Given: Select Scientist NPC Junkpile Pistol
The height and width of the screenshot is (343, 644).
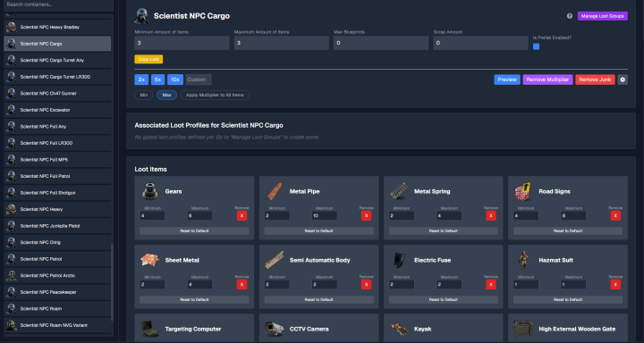Looking at the screenshot, I should [x=57, y=226].
